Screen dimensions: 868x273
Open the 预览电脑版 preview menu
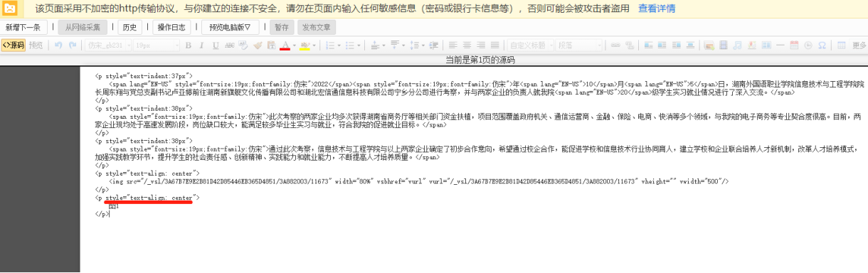click(230, 28)
